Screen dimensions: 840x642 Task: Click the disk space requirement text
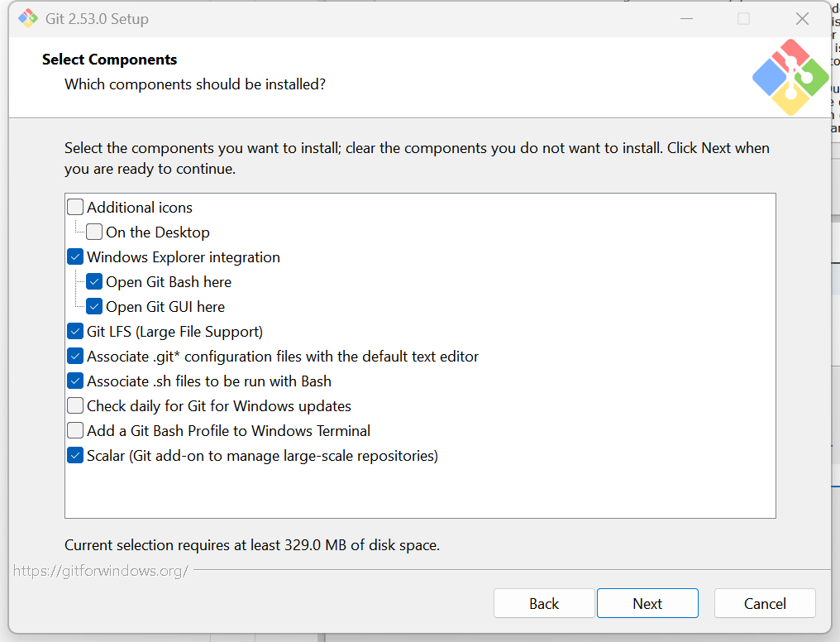(x=252, y=545)
